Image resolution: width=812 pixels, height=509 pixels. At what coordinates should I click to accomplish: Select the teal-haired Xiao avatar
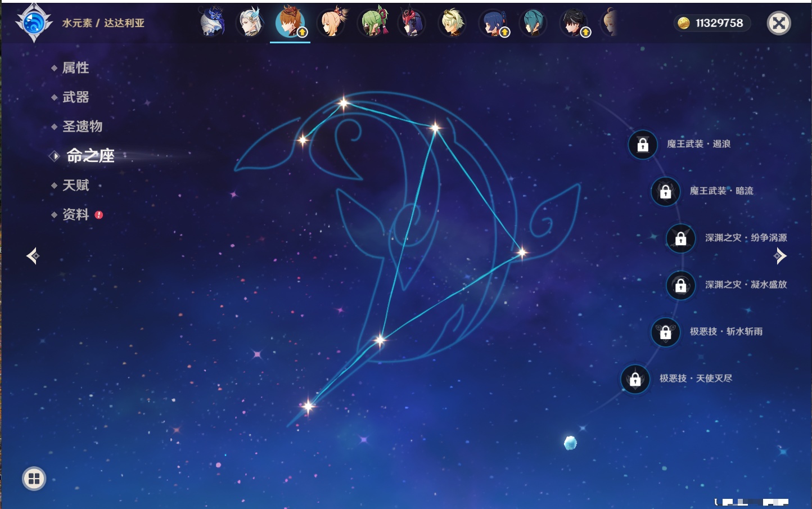pos(533,22)
